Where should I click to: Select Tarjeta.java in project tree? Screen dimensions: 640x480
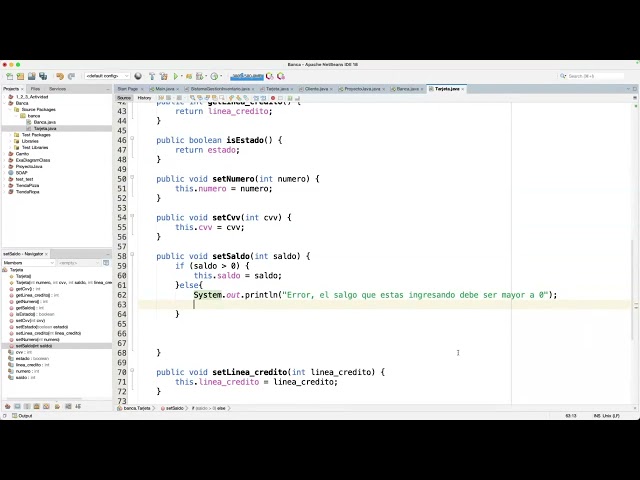45,128
